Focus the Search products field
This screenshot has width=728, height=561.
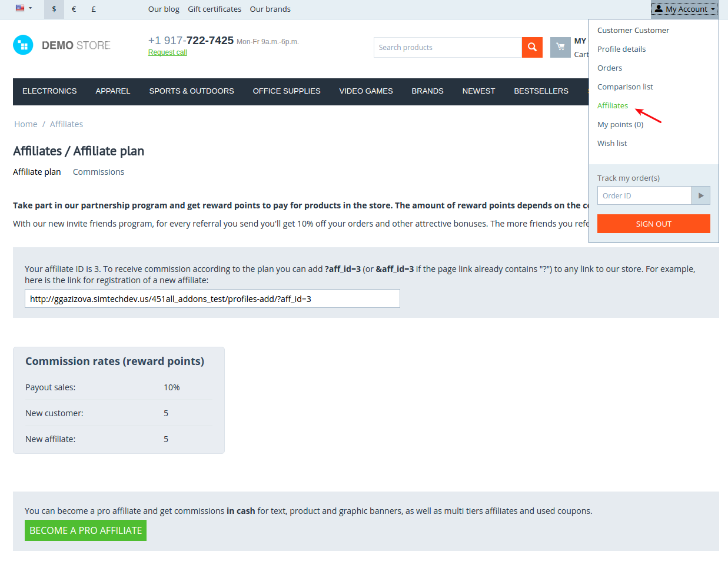pyautogui.click(x=448, y=47)
